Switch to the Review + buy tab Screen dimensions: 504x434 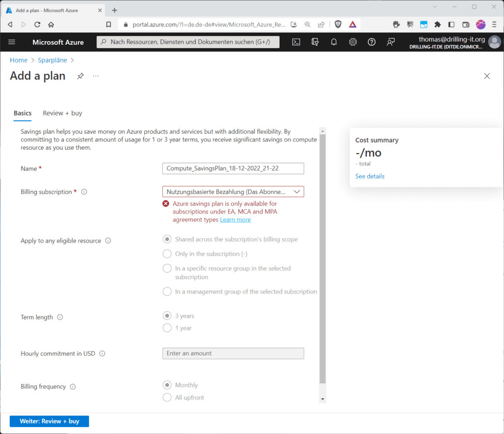click(x=63, y=113)
